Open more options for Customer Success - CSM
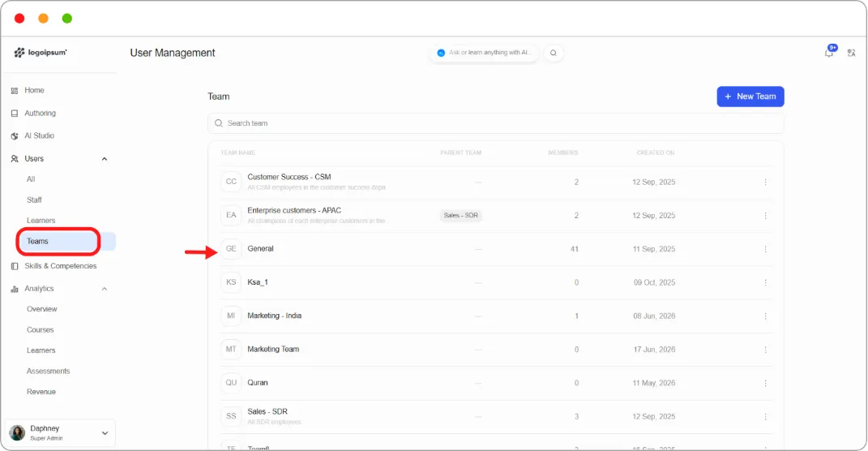The image size is (868, 451). tap(766, 183)
